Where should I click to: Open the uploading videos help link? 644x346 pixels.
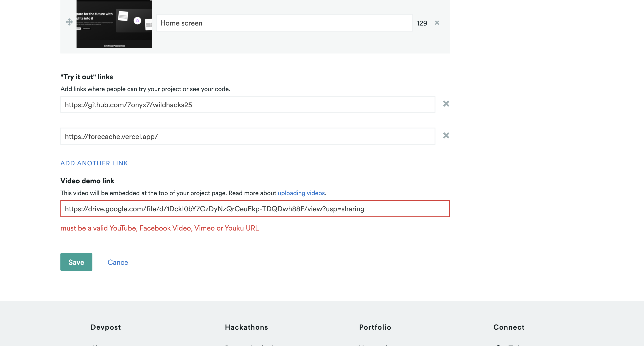pyautogui.click(x=301, y=193)
